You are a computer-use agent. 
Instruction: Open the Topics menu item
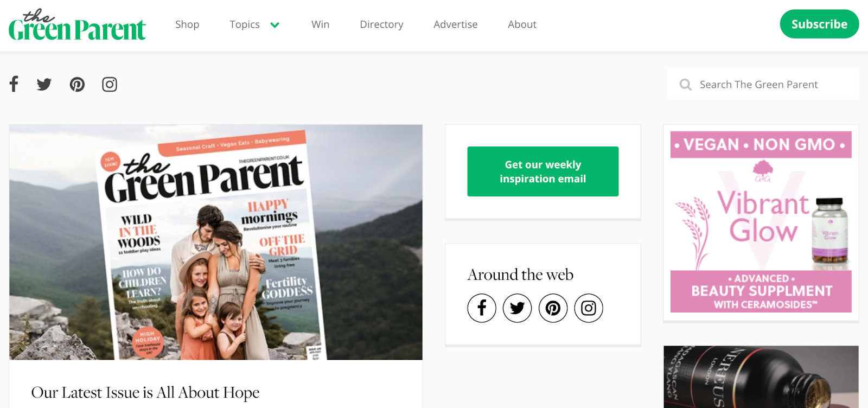245,24
